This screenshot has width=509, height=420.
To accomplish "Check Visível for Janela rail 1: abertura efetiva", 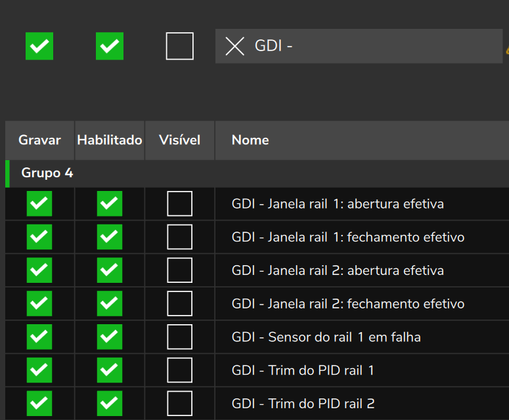I will [x=180, y=203].
